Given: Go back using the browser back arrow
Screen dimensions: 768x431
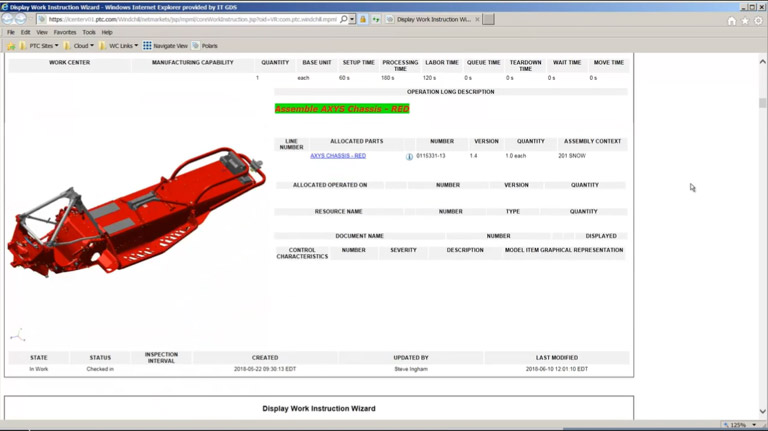Looking at the screenshot, I should pos(7,19).
